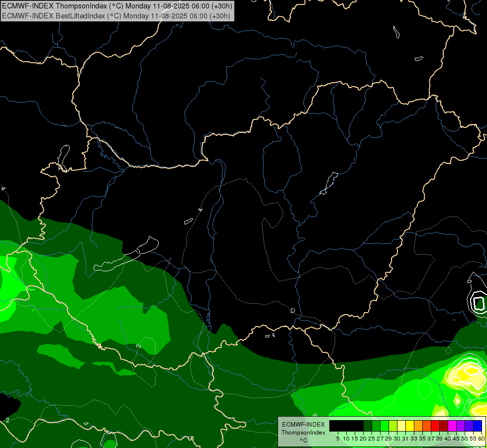Screen dimensions: 487x448
Task: Click the legend scale value '15'
Action: tap(355, 439)
